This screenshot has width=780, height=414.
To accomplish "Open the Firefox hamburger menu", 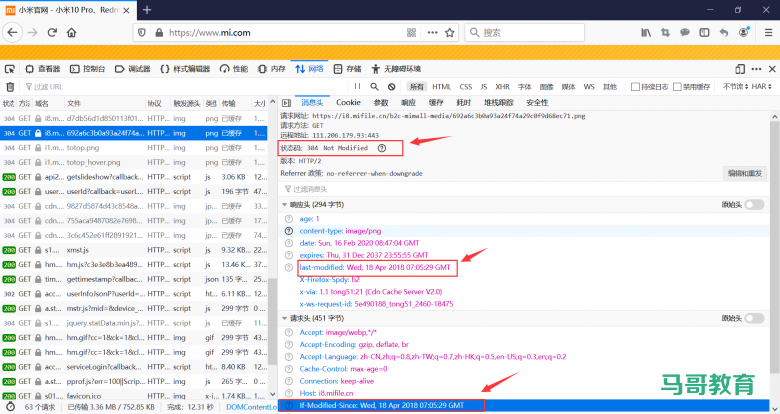I will pyautogui.click(x=769, y=33).
